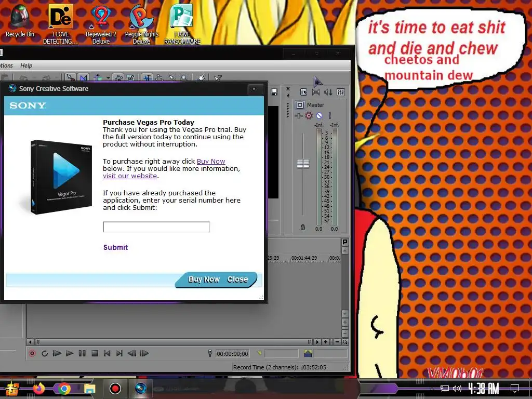
Task: Toggle Dim Output in the Master Bus panel
Action: (328, 92)
